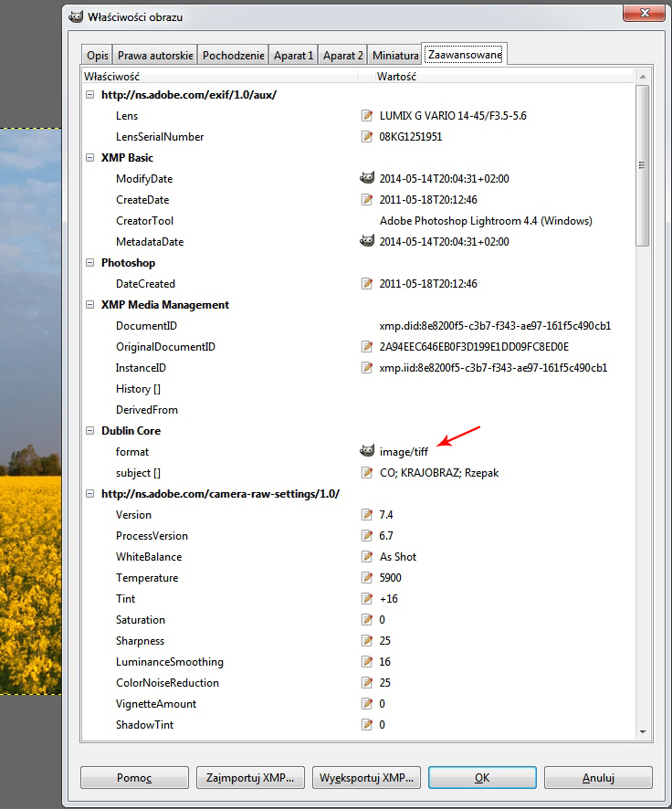The width and height of the screenshot is (672, 809).
Task: Click the edit pencil icon beside Lens value
Action: pos(367,116)
